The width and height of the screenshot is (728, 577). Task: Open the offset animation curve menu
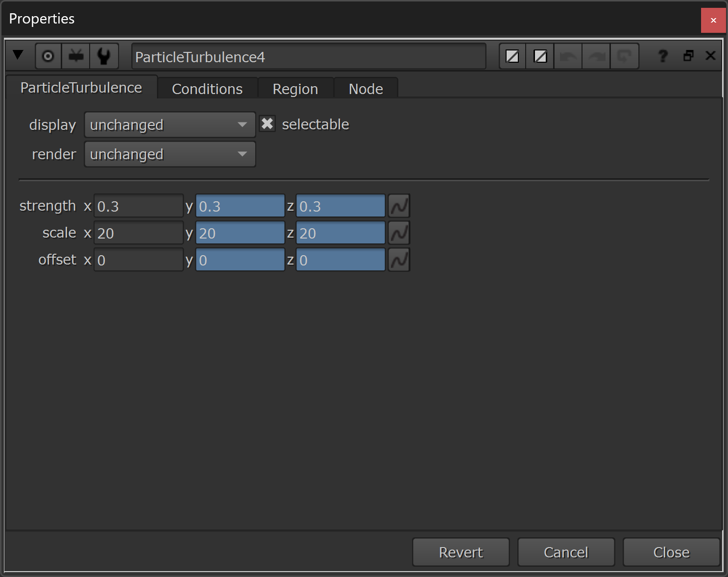(x=399, y=260)
